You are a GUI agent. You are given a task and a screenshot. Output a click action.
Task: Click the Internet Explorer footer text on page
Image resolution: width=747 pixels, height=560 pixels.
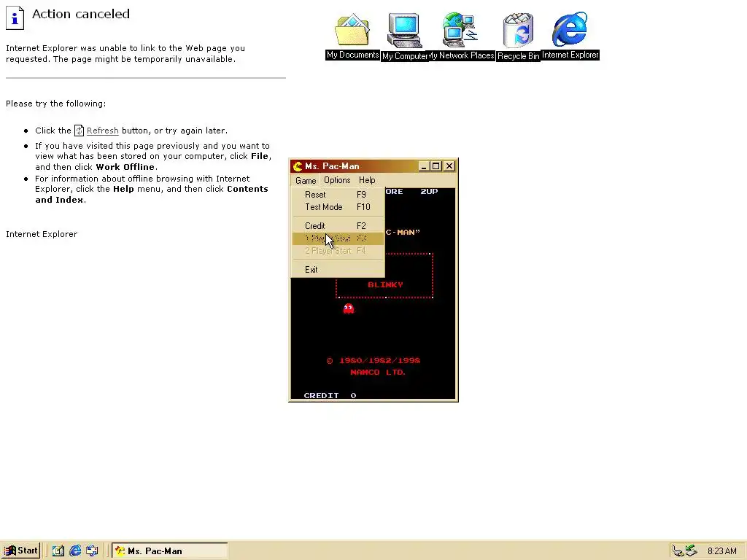coord(42,234)
